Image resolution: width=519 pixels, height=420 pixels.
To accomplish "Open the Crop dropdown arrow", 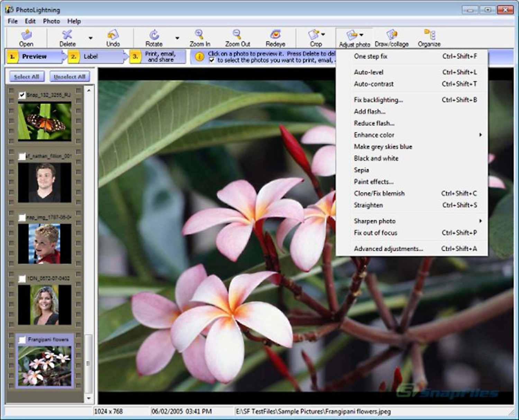I will click(x=323, y=34).
